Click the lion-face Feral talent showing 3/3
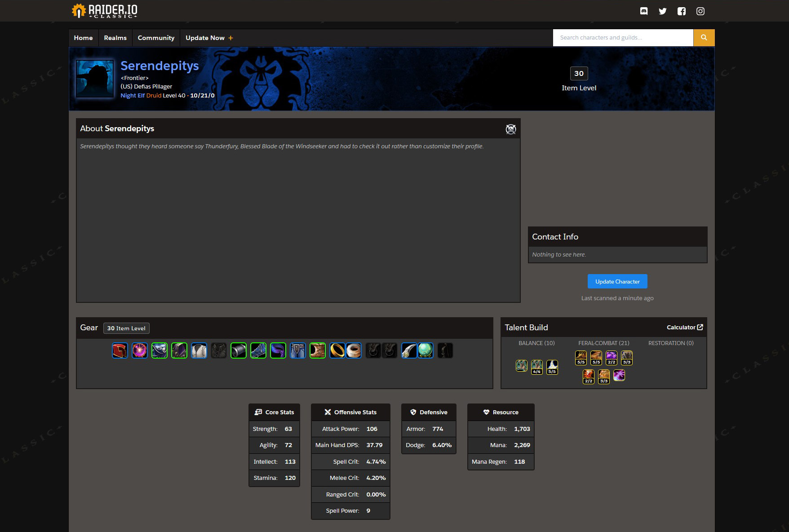The height and width of the screenshot is (532, 789). (604, 377)
